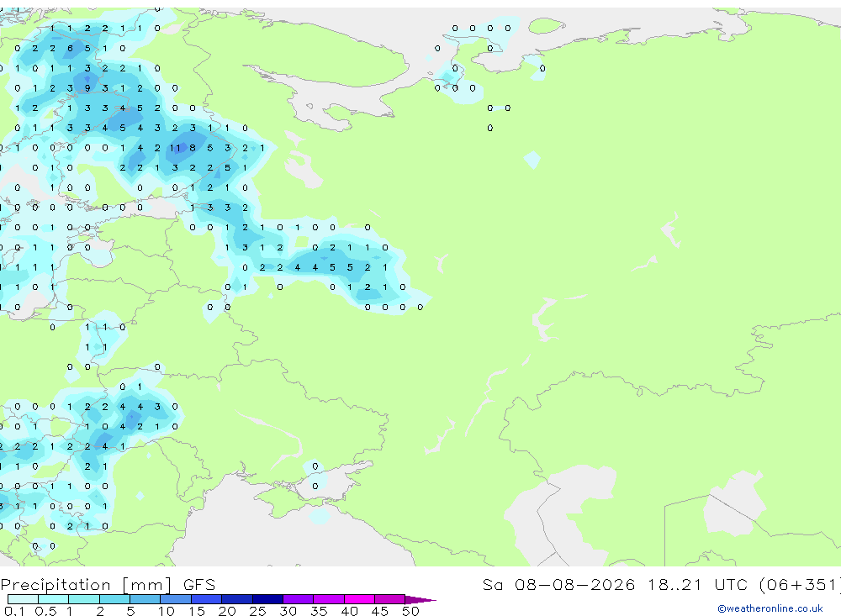This screenshot has width=841, height=616.
Task: Click the 35 to 40 mm legend swatch
Action: coord(328,599)
